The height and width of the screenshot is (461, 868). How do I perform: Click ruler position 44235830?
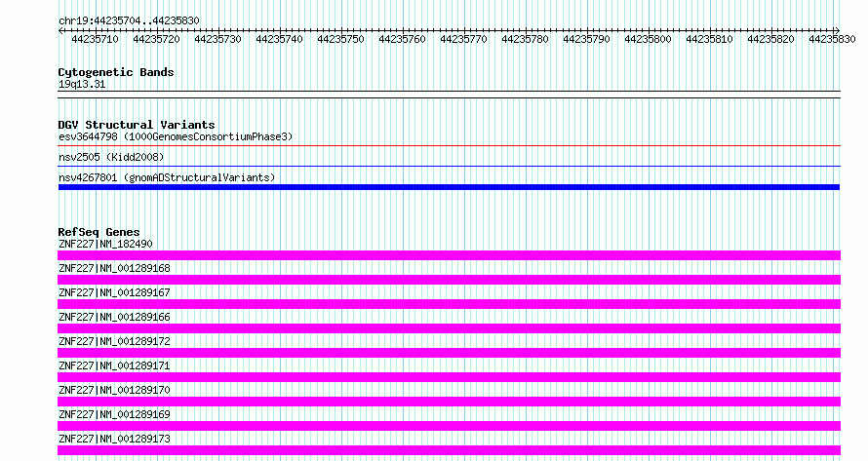click(832, 39)
